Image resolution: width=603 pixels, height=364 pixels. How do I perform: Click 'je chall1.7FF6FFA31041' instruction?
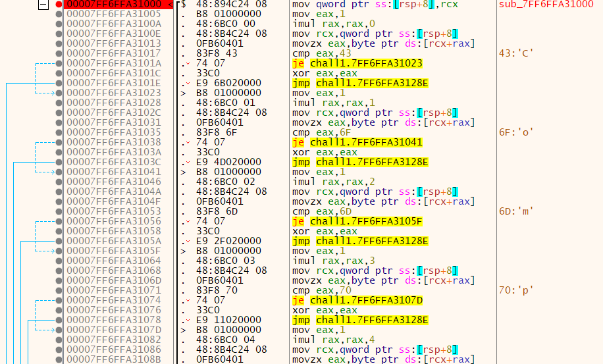click(x=357, y=142)
